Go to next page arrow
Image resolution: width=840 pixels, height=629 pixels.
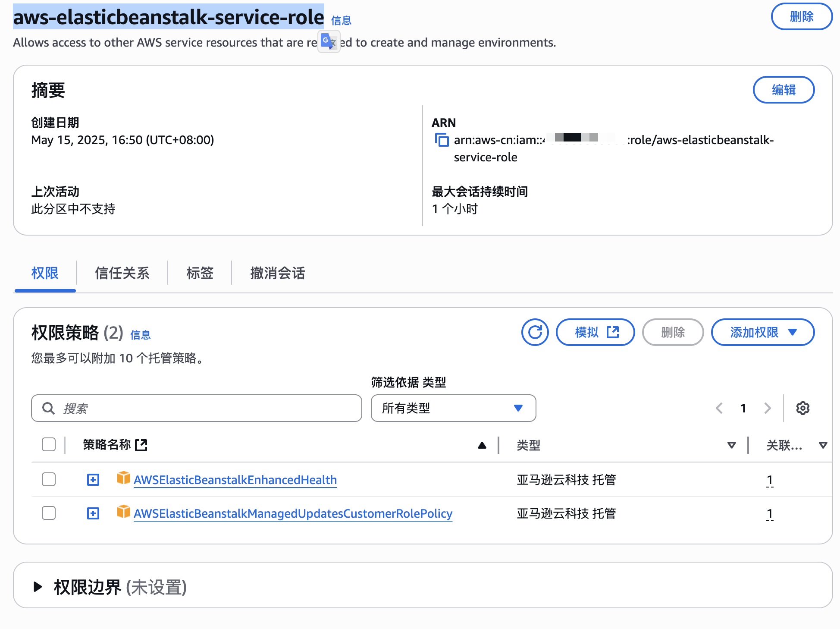[x=767, y=408]
